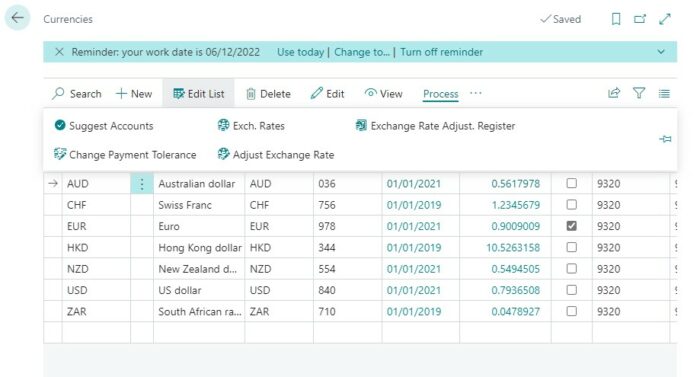This screenshot has width=700, height=377.
Task: Toggle checkbox in the CHF row
Action: point(571,205)
